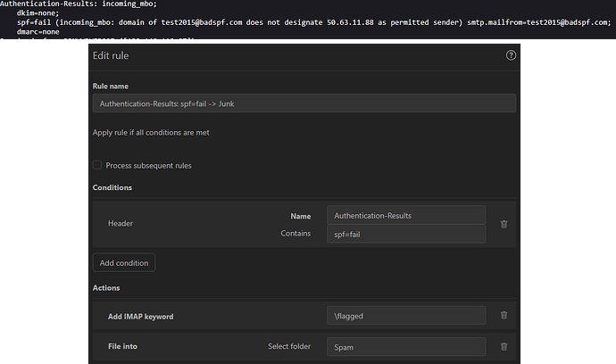This screenshot has width=616, height=364.
Task: Select the File into action label
Action: point(122,346)
